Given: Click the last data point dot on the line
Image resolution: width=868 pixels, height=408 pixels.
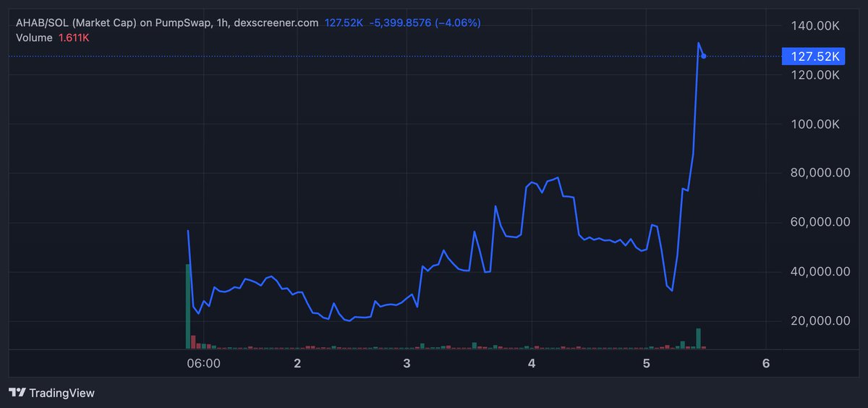Looking at the screenshot, I should (x=704, y=56).
